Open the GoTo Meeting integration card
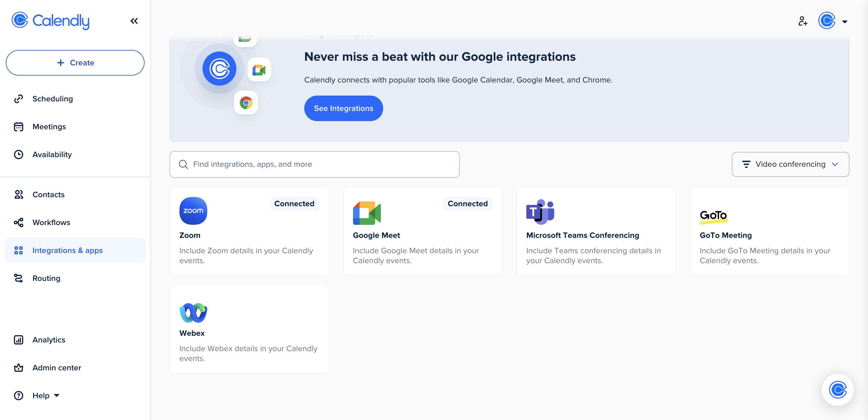The width and height of the screenshot is (868, 420). tap(769, 231)
